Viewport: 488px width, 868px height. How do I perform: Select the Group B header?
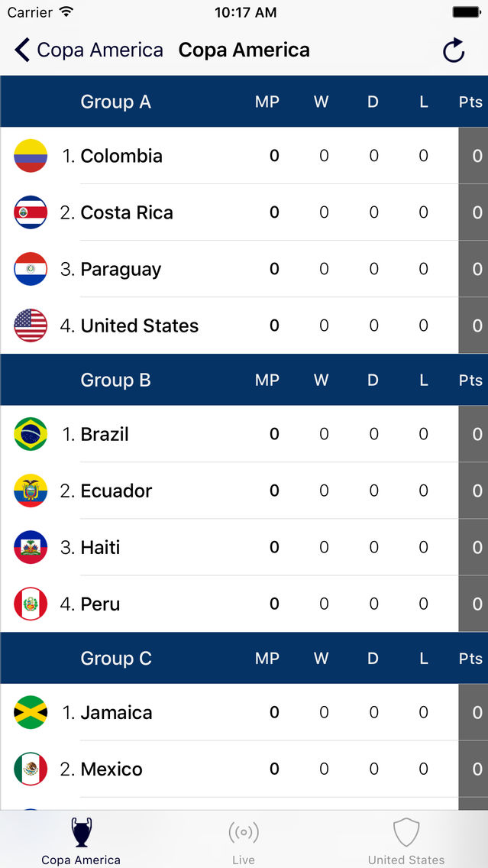[116, 380]
